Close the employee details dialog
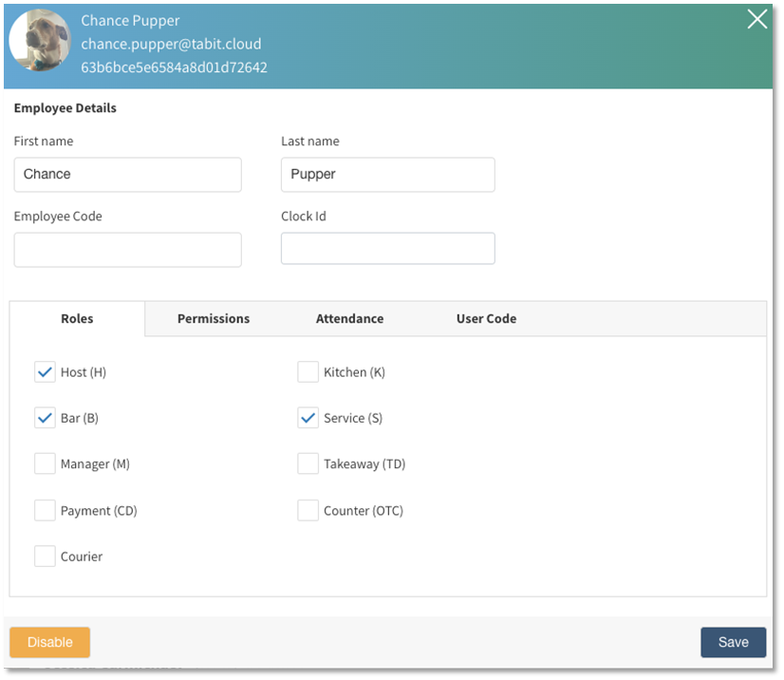The image size is (784, 680). coord(756,19)
